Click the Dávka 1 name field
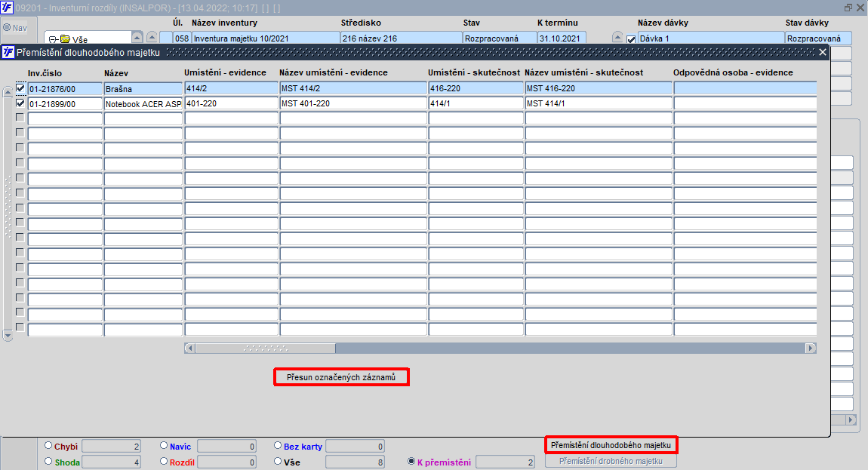Image resolution: width=868 pixels, height=470 pixels. (711, 38)
